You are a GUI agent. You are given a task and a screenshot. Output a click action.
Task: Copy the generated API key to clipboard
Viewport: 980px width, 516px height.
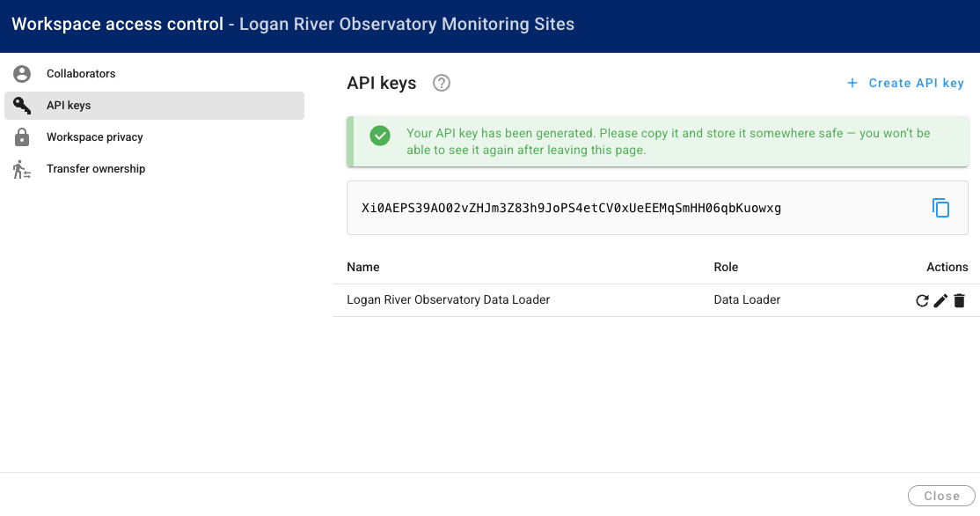pos(940,208)
